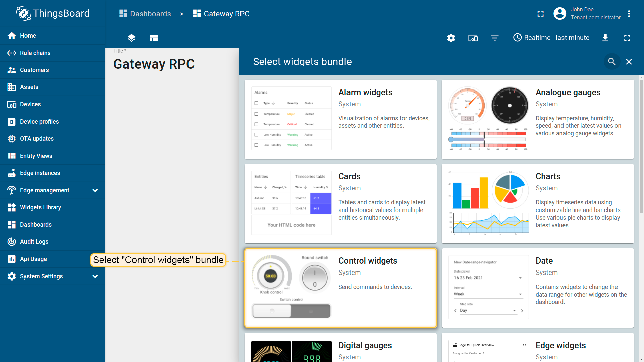Go to Widgets Library in sidebar
Screen dimensions: 644x362
tap(40, 207)
